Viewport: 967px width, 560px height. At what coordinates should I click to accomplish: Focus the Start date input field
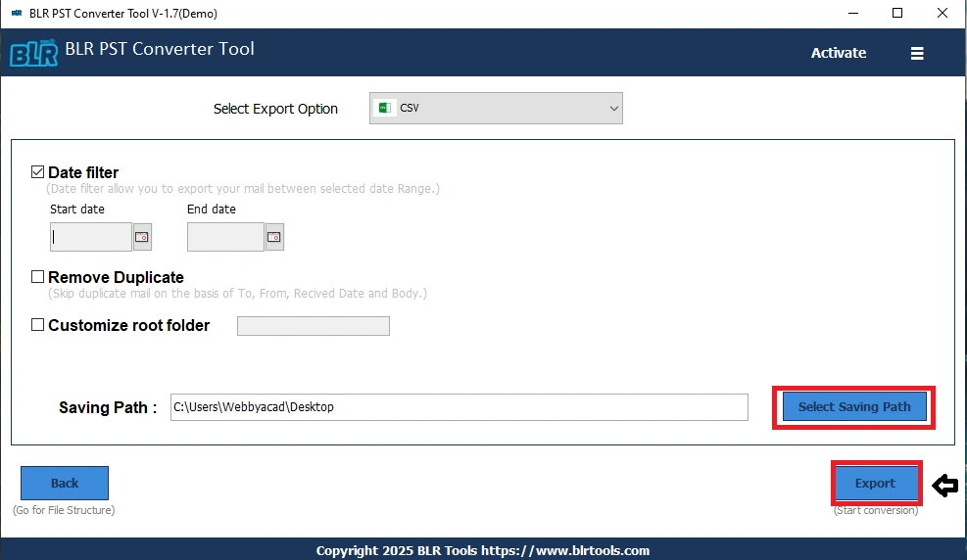coord(91,237)
